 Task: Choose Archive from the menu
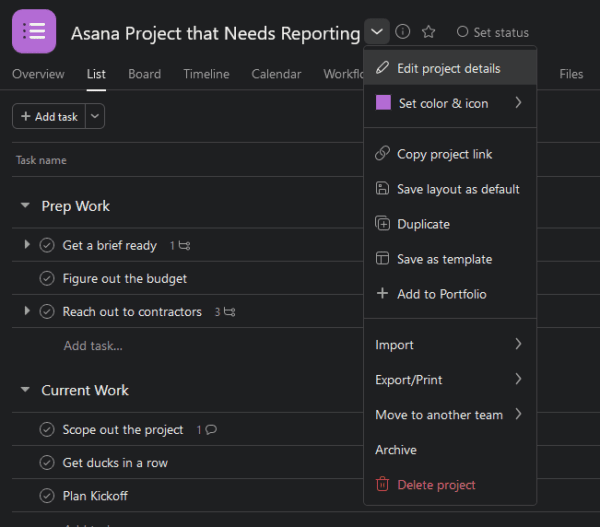450,450
